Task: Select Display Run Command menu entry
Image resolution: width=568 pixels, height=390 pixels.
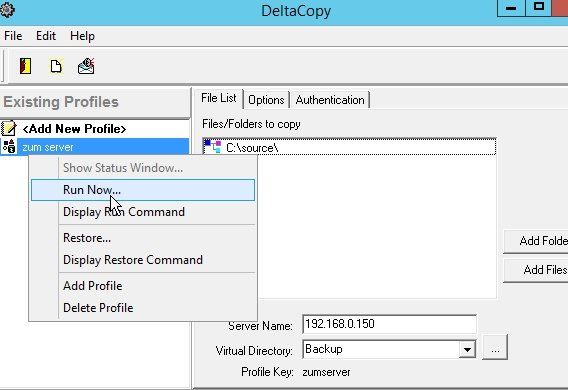Action: click(143, 212)
